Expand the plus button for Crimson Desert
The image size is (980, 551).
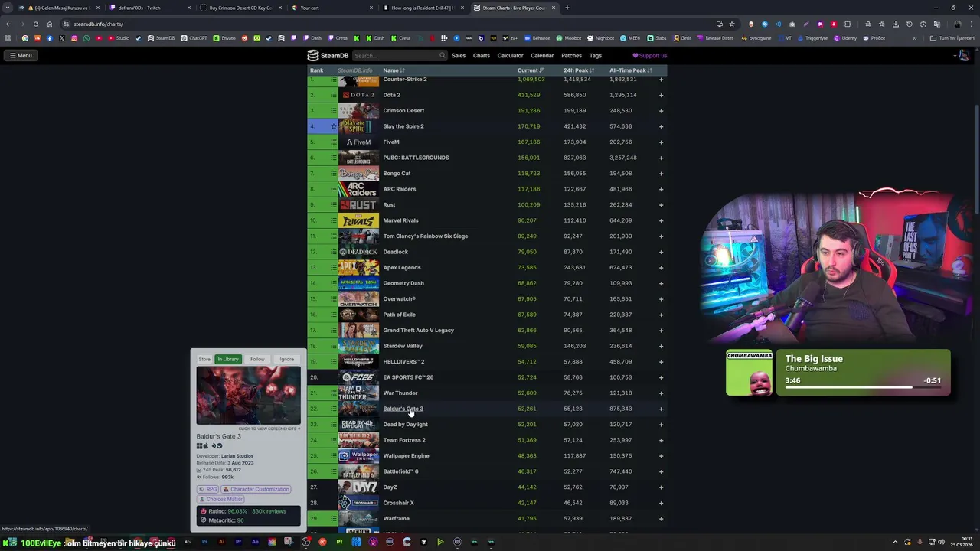(661, 110)
